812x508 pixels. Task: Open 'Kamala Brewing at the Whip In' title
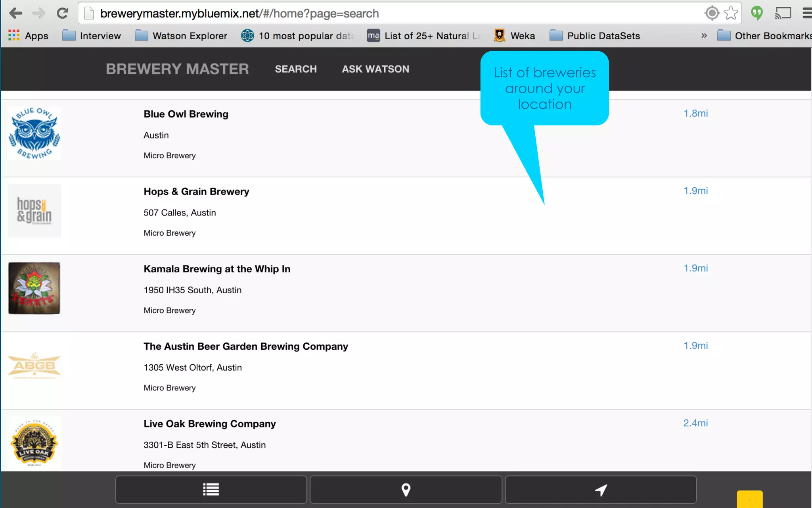(217, 269)
